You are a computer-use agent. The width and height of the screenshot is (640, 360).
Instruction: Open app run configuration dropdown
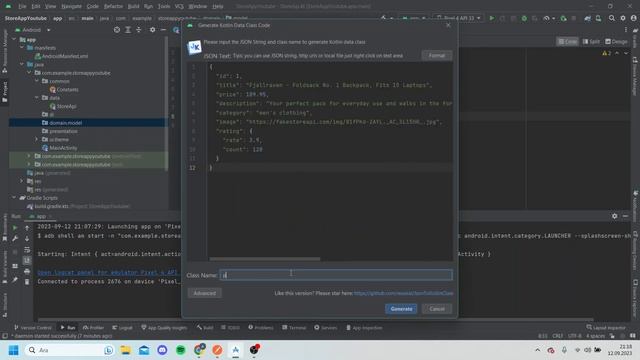coord(413,18)
